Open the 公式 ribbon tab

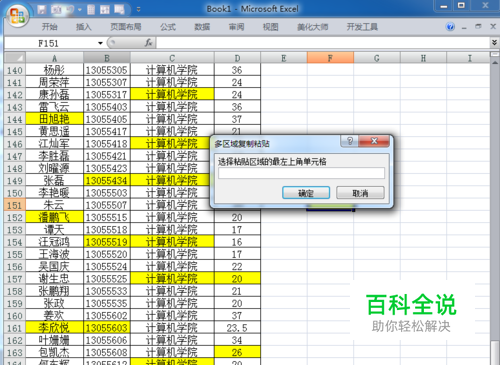point(168,27)
